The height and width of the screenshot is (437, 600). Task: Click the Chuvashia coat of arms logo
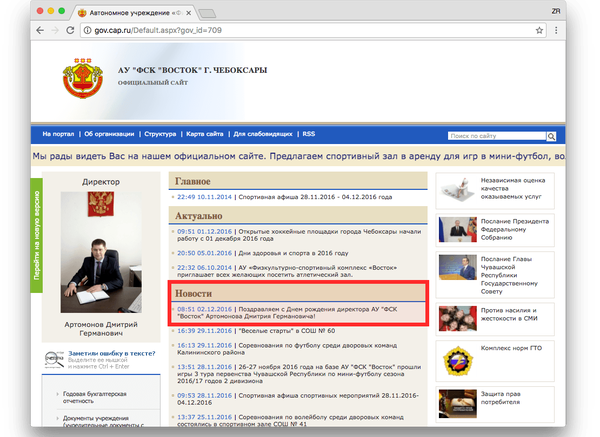(82, 83)
